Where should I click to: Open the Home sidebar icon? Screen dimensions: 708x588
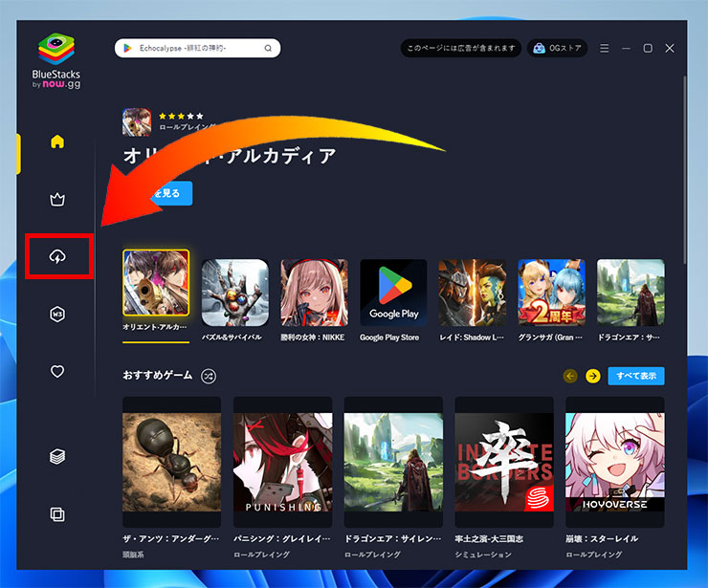(x=57, y=142)
